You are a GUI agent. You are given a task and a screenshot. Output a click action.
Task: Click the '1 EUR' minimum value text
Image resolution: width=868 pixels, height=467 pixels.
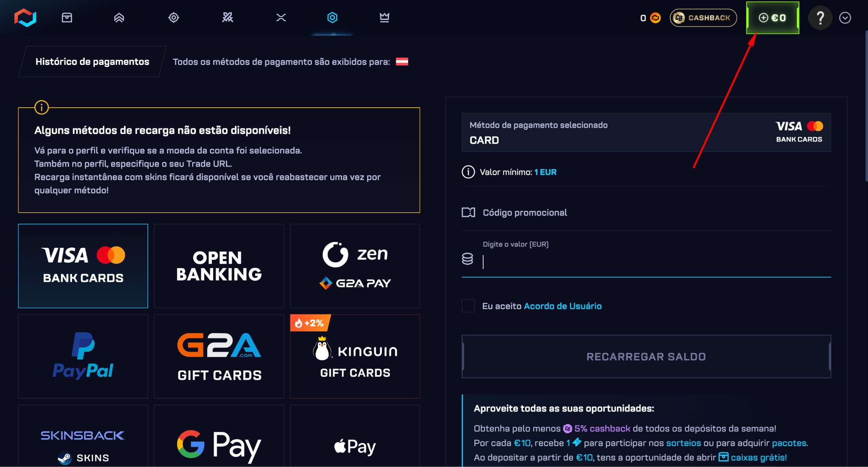click(545, 172)
